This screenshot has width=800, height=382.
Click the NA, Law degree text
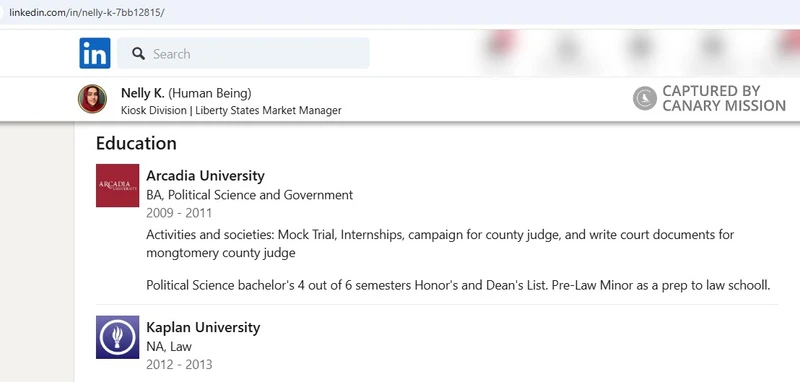coord(169,347)
